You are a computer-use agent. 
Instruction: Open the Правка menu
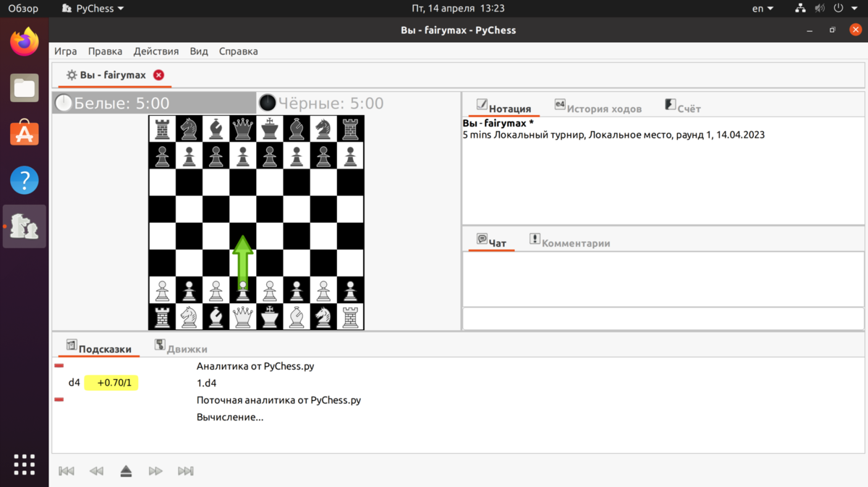[x=105, y=51]
